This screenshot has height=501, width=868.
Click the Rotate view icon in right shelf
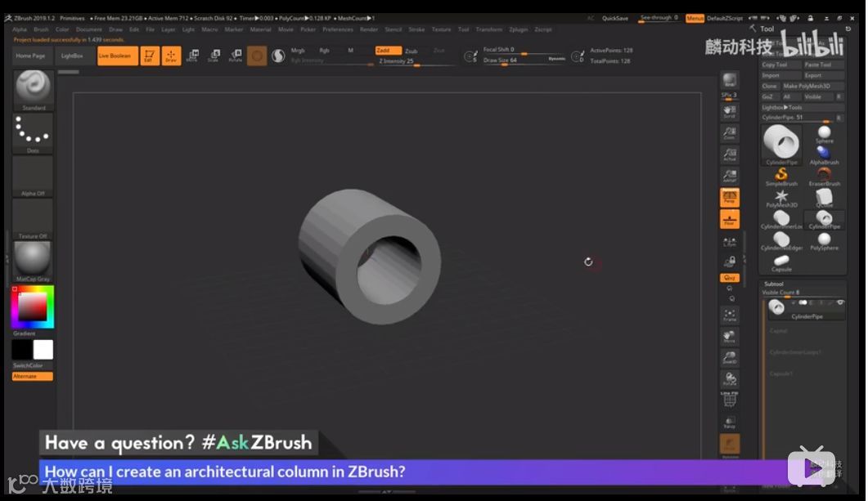730,379
